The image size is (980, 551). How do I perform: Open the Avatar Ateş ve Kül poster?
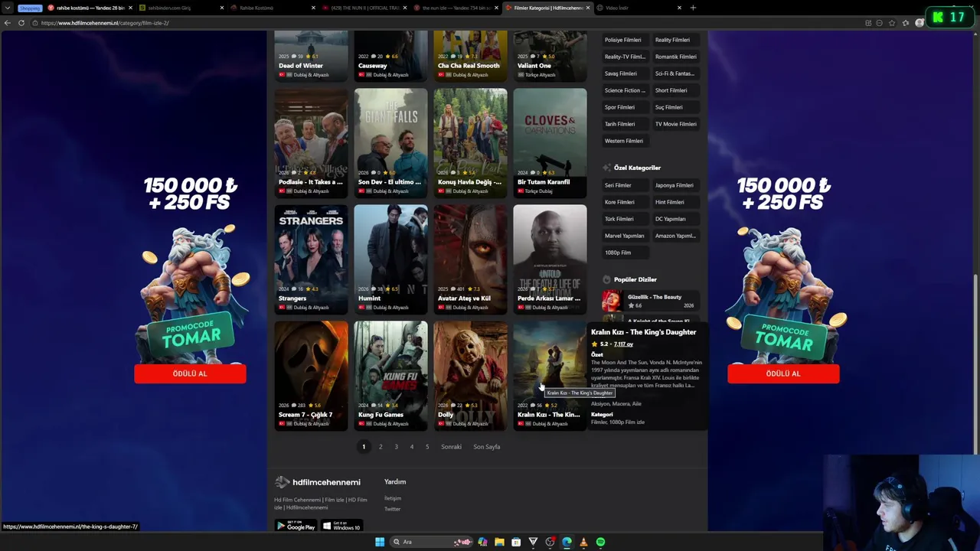coord(470,259)
